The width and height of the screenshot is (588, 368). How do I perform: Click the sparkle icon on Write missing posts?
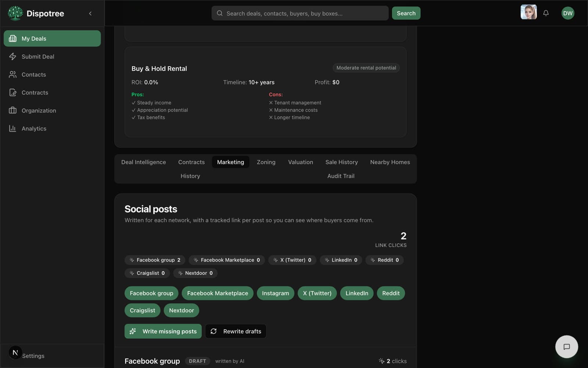tap(133, 331)
